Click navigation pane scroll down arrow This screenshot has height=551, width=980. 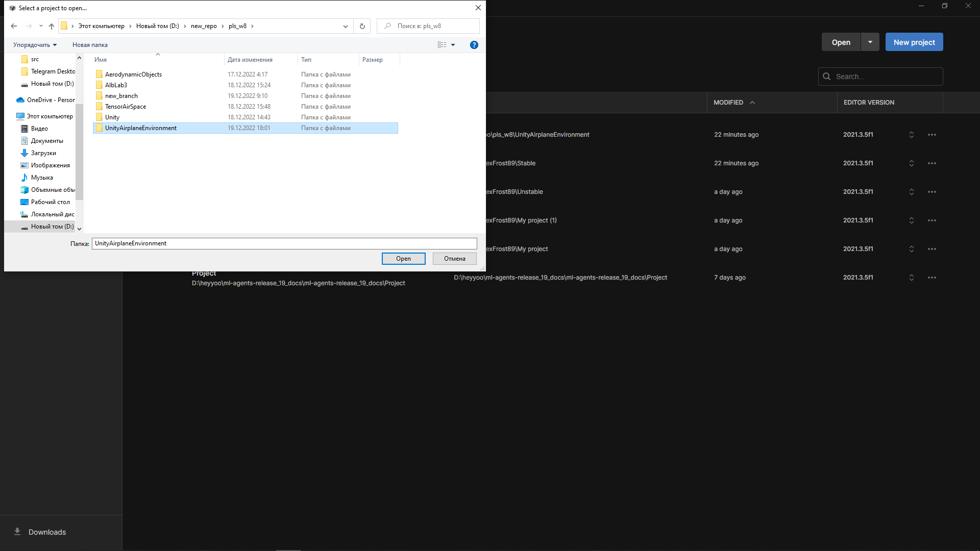pos(79,229)
